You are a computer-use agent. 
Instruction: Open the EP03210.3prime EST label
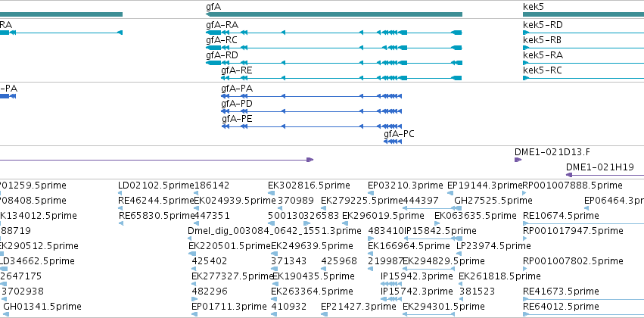pyautogui.click(x=406, y=185)
